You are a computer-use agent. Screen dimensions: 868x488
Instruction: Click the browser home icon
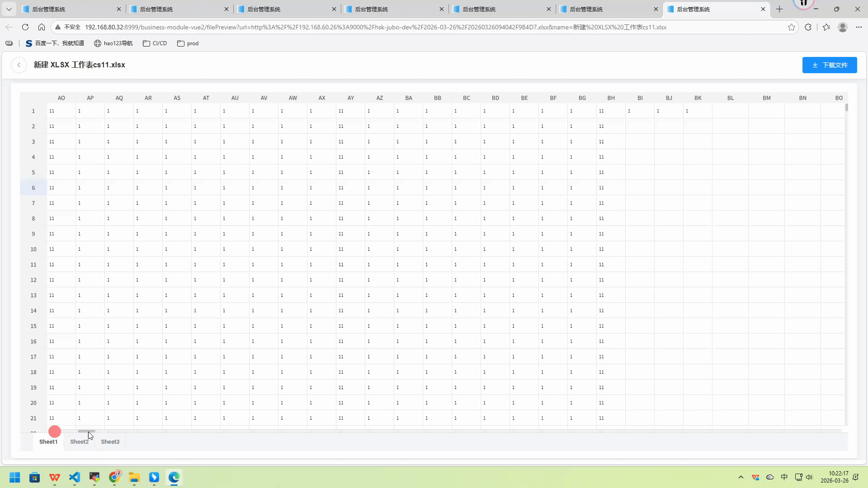42,27
